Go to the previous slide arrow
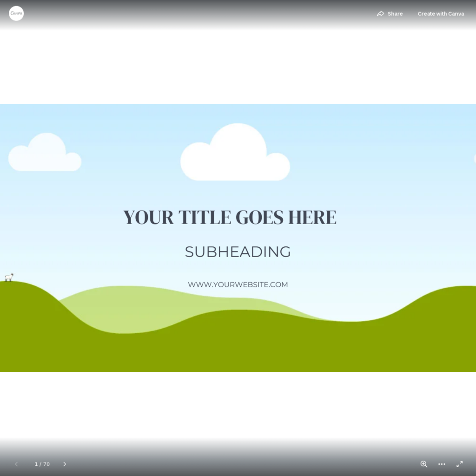This screenshot has width=476, height=476. pos(16,464)
